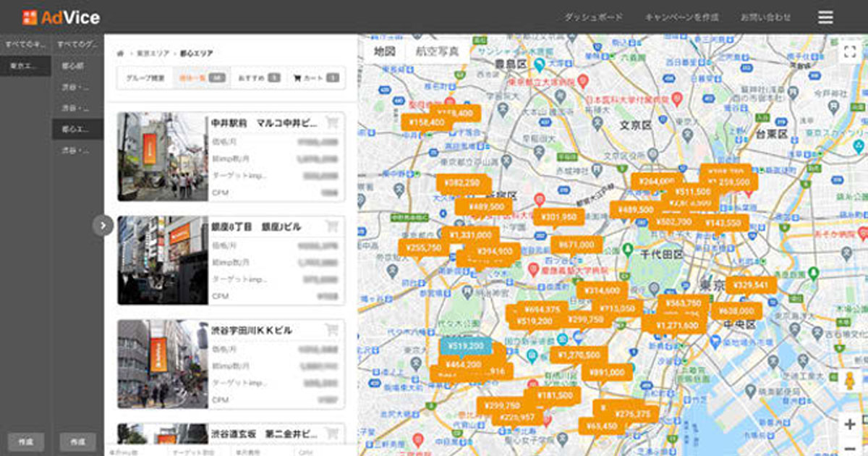Screen dimensions: 868x456
Task: Add 銀座8丁目 listing to cart
Action: pos(332,226)
